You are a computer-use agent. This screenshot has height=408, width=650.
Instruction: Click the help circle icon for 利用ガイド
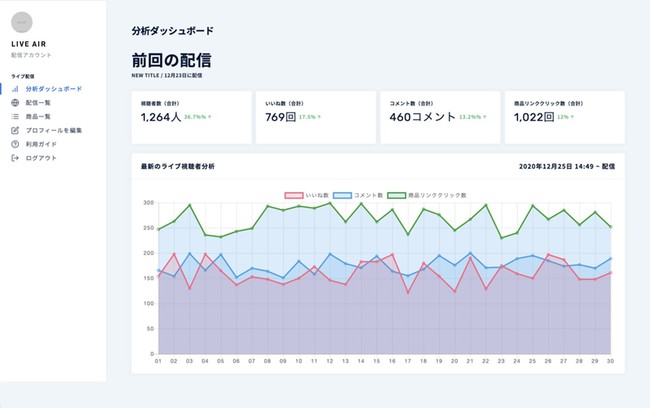(15, 144)
